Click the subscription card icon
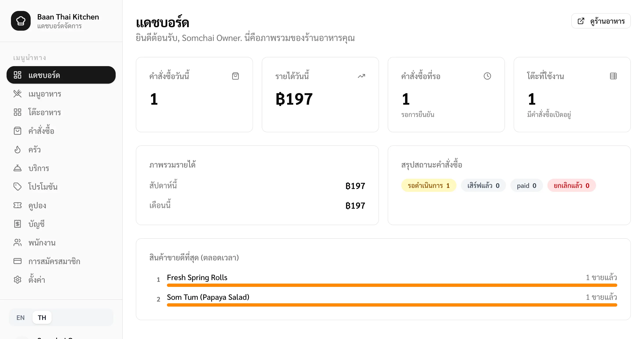The width and height of the screenshot is (644, 339). [18, 261]
